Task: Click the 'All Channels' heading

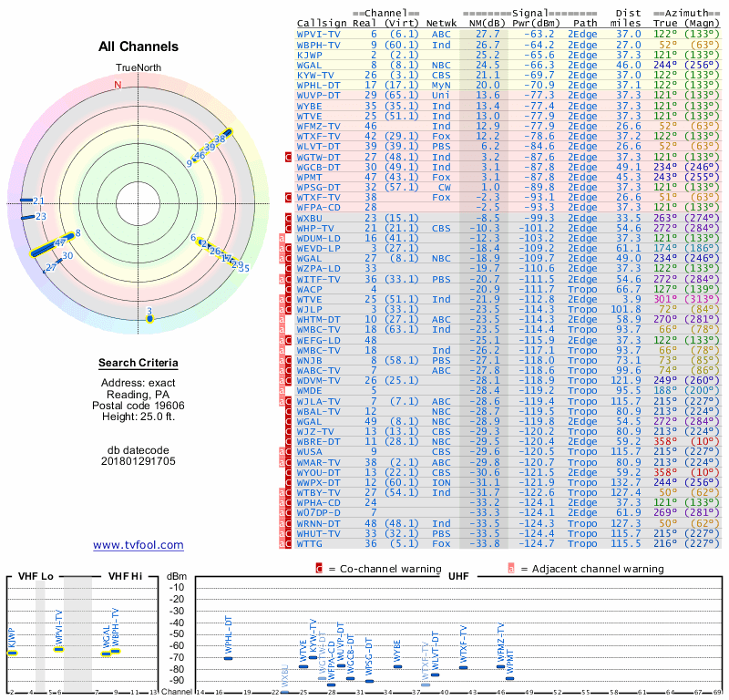Action: pos(139,46)
